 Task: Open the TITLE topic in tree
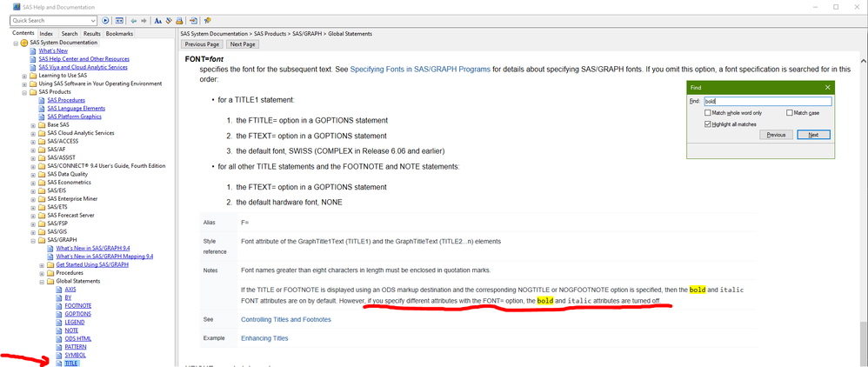coord(70,364)
